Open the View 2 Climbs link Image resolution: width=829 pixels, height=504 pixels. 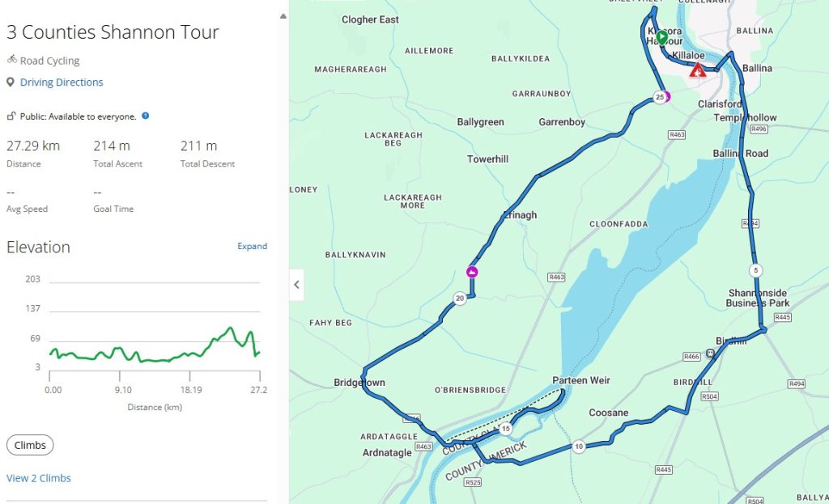pos(39,478)
